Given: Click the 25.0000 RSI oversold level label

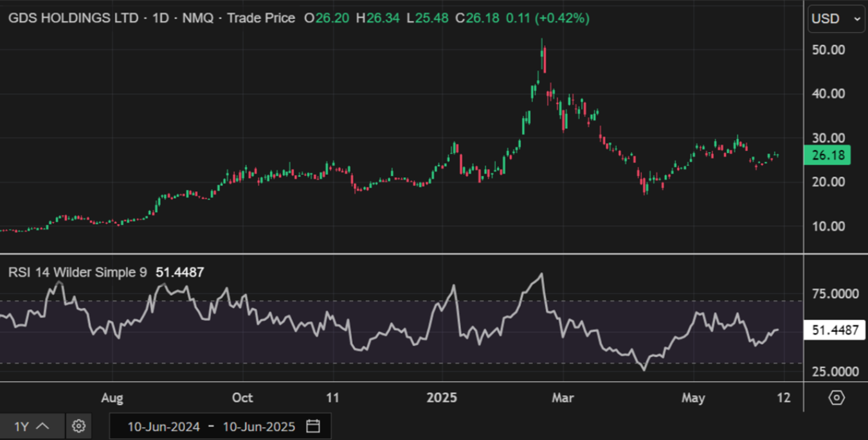Looking at the screenshot, I should (x=835, y=372).
